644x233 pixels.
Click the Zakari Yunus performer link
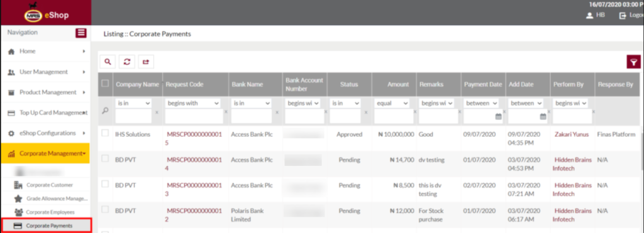[x=572, y=134]
